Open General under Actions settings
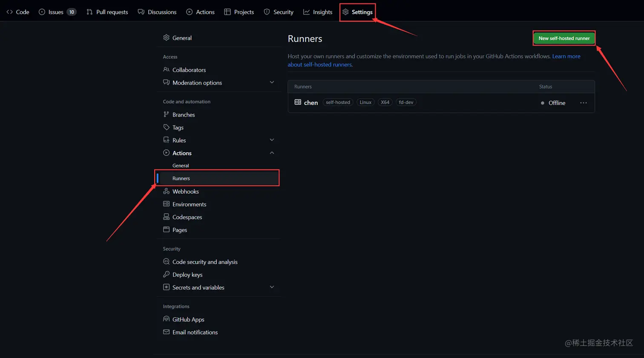644x358 pixels. point(181,166)
